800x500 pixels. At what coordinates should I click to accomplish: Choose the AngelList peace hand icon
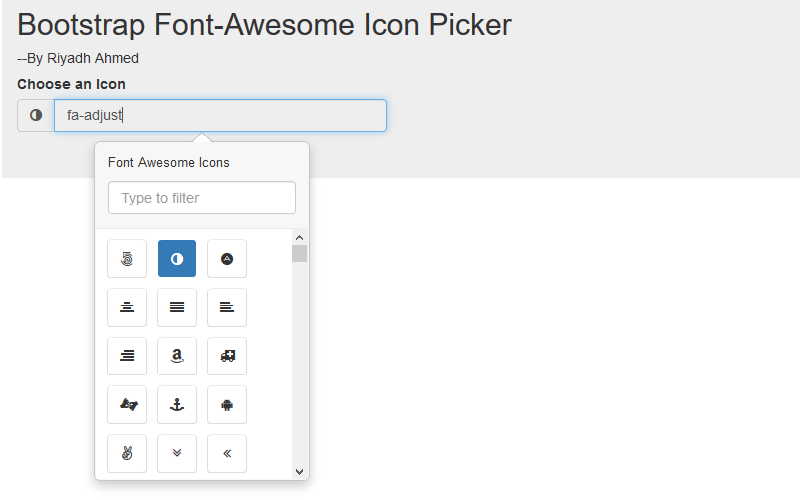[x=127, y=454]
